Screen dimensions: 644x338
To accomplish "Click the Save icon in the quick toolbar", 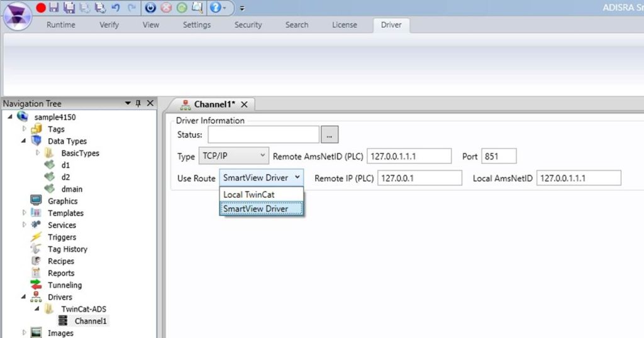I will click(54, 8).
